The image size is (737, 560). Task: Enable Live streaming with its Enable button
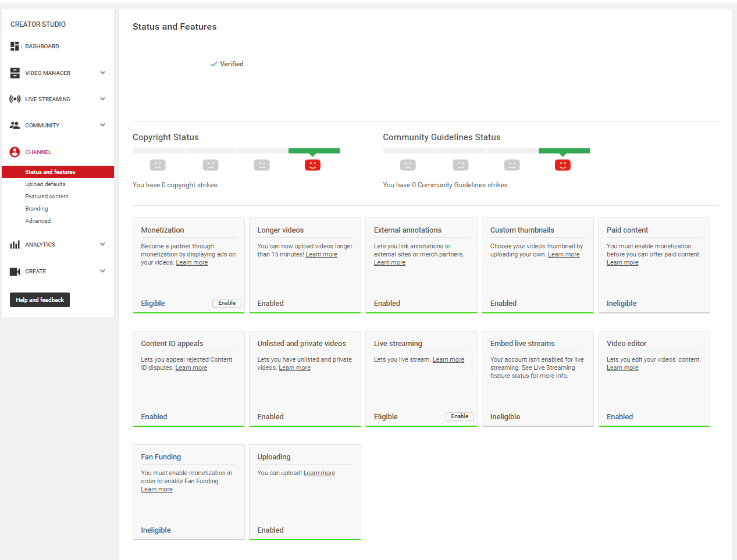(460, 416)
